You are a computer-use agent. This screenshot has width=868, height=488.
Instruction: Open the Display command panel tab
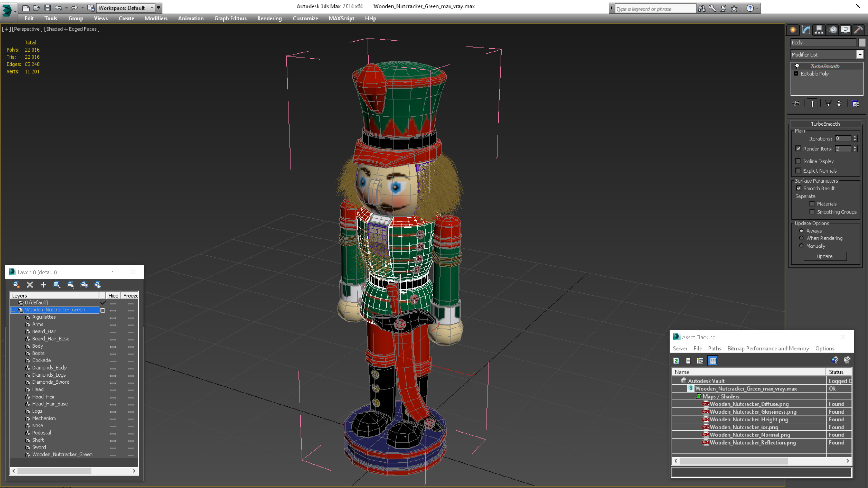[845, 30]
